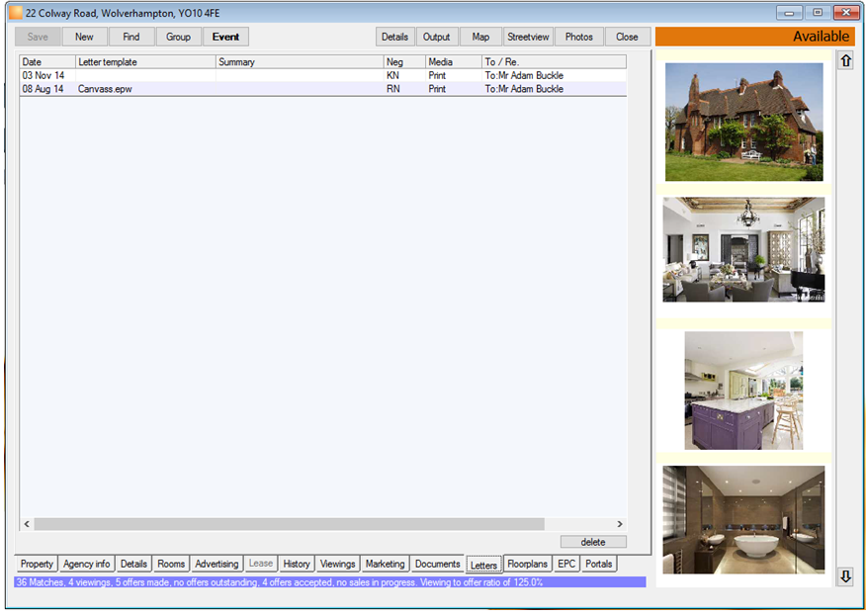Delete the selected letter entry
This screenshot has height=616, width=867.
pyautogui.click(x=593, y=542)
